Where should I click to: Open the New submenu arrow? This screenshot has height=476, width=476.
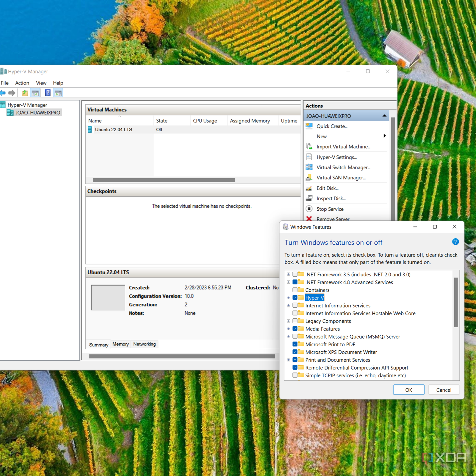point(384,136)
